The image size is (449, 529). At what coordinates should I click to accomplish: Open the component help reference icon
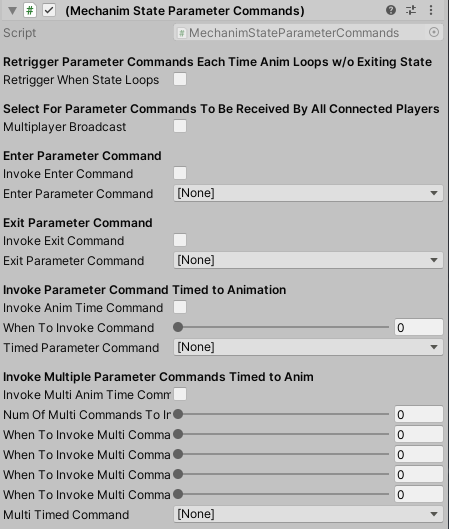pyautogui.click(x=391, y=10)
